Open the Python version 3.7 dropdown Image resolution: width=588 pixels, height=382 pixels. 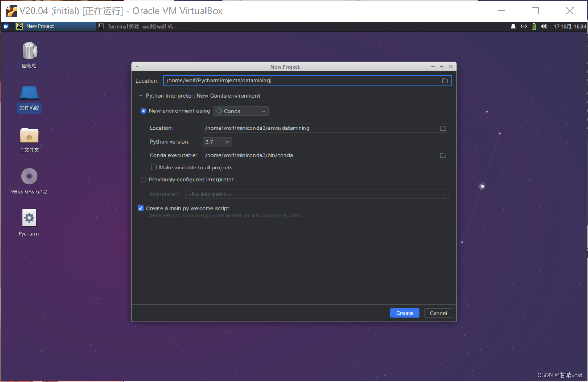click(x=217, y=142)
